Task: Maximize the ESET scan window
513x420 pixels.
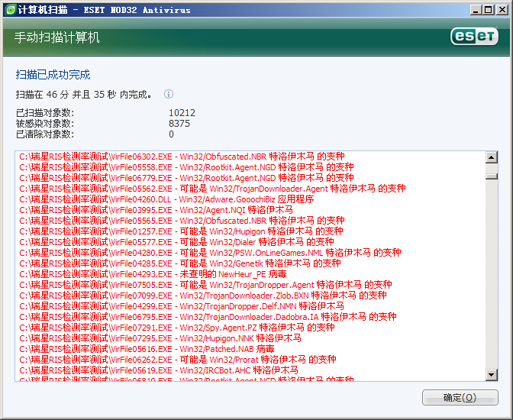Action: pos(488,10)
